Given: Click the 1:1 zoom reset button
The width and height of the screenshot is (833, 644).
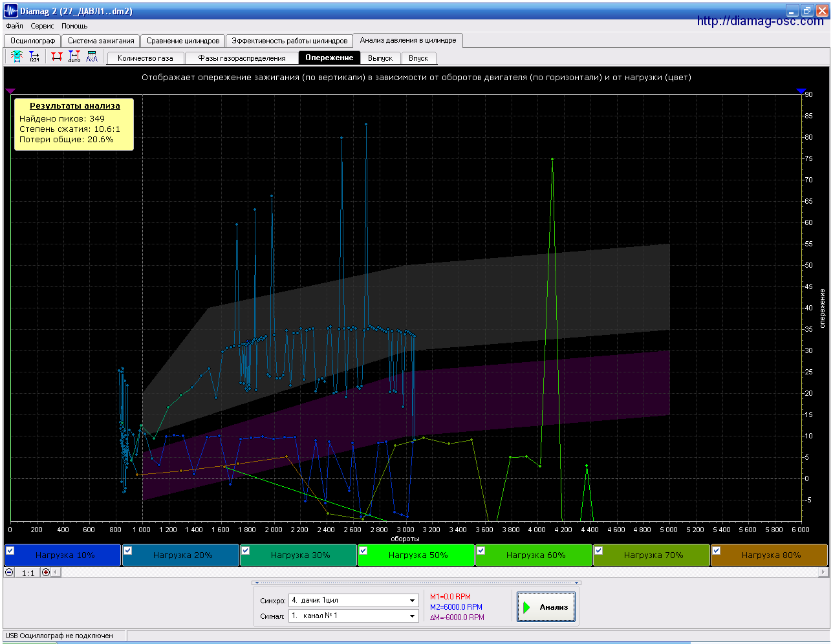Looking at the screenshot, I should point(28,573).
